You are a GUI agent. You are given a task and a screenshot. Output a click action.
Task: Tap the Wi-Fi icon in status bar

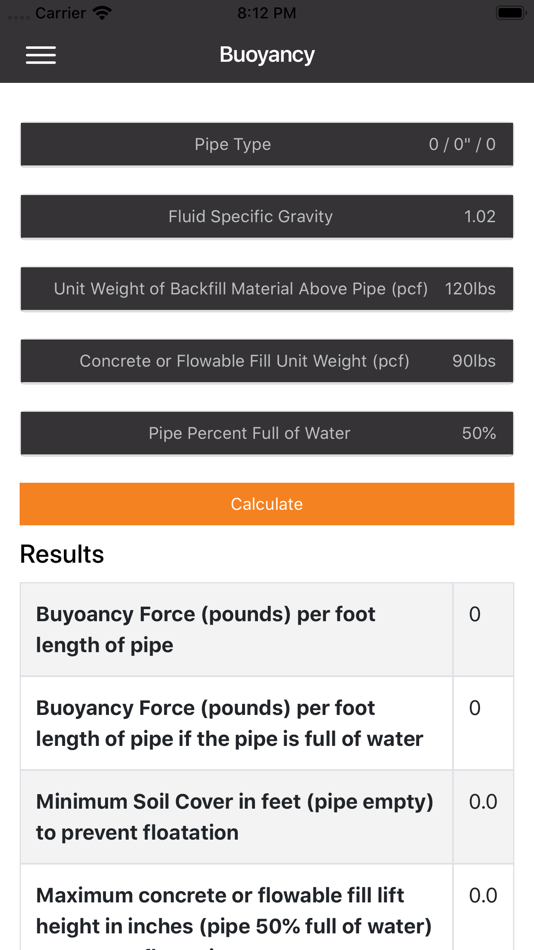coord(103,13)
